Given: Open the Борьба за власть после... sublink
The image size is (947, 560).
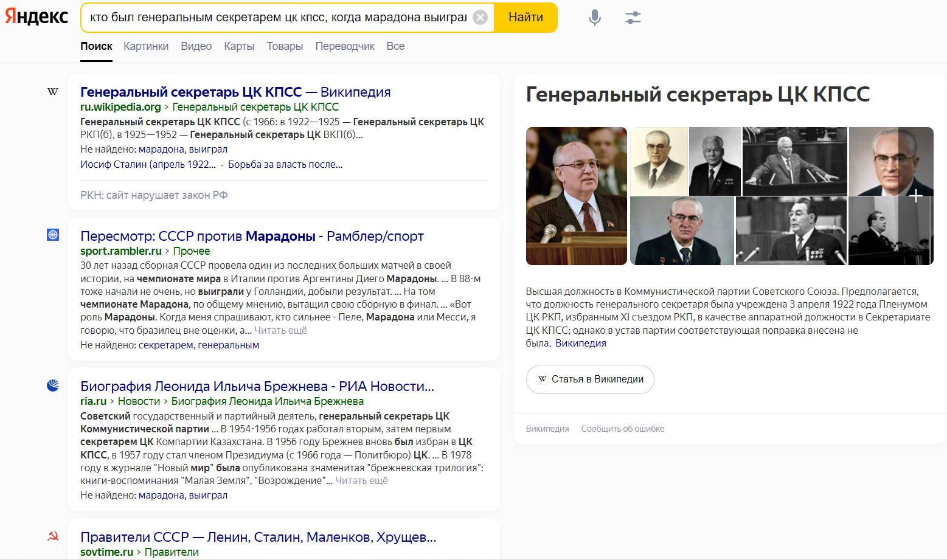Looking at the screenshot, I should point(285,164).
